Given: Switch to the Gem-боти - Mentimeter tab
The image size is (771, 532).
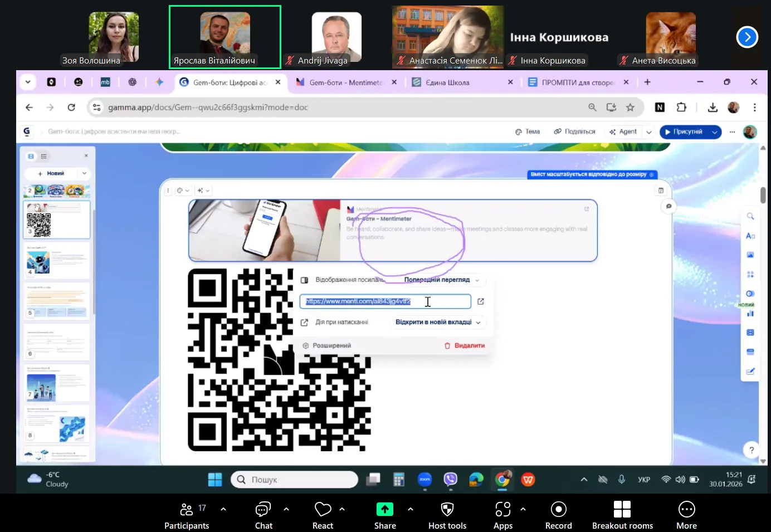Looking at the screenshot, I should point(347,82).
